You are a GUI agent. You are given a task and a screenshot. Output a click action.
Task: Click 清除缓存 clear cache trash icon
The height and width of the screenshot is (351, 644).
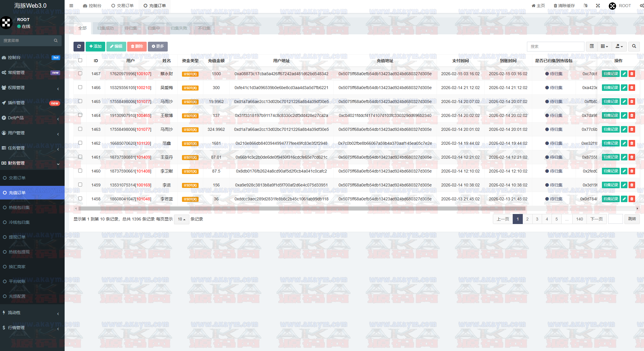564,6
